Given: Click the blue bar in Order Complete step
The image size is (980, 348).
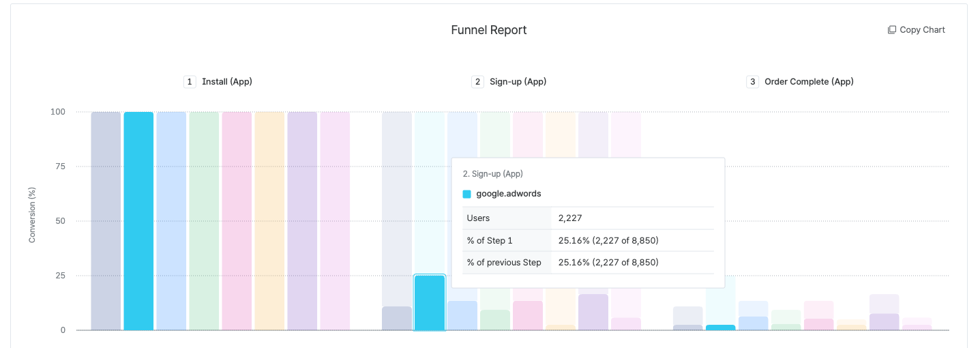Looking at the screenshot, I should coord(753,323).
